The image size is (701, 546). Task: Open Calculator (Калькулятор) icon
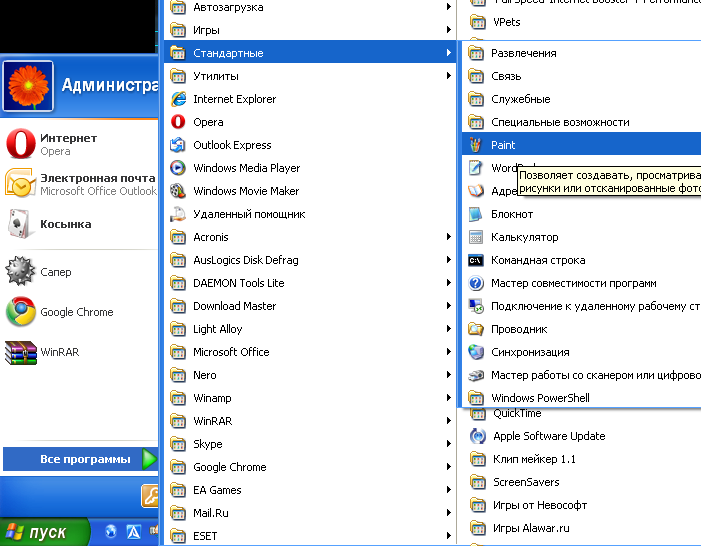(476, 237)
